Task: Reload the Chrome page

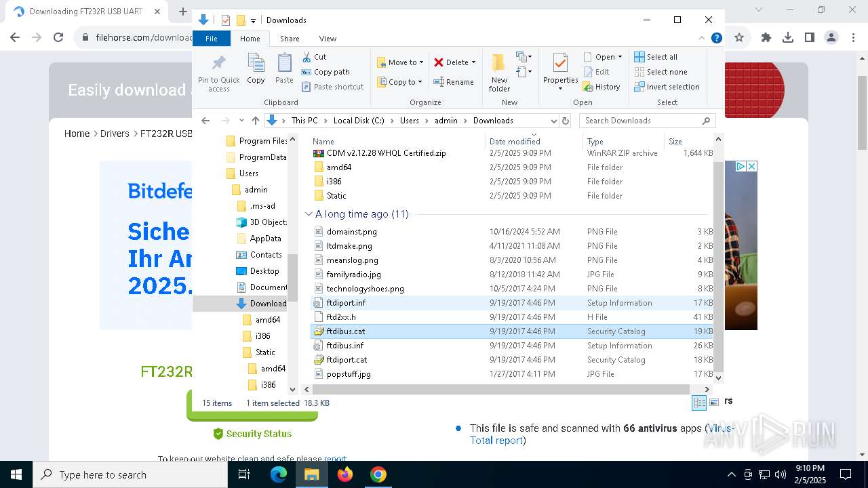Action: pos(58,38)
